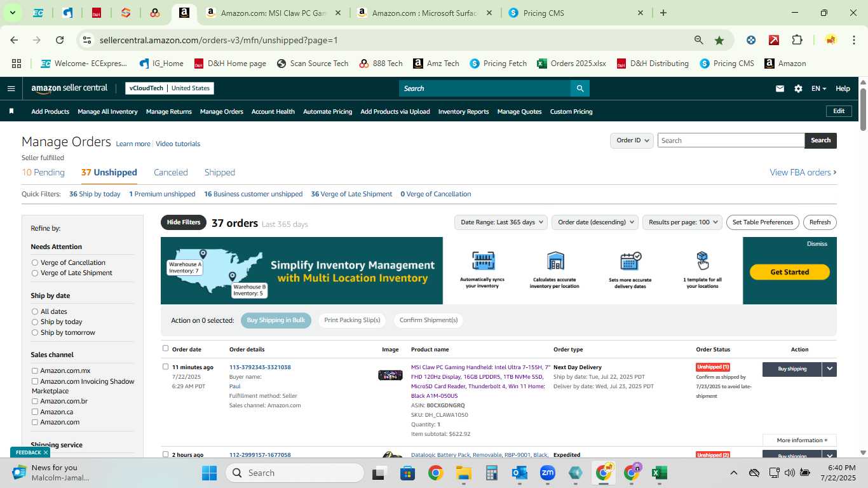Switch to the Canceled orders tab

pos(171,172)
